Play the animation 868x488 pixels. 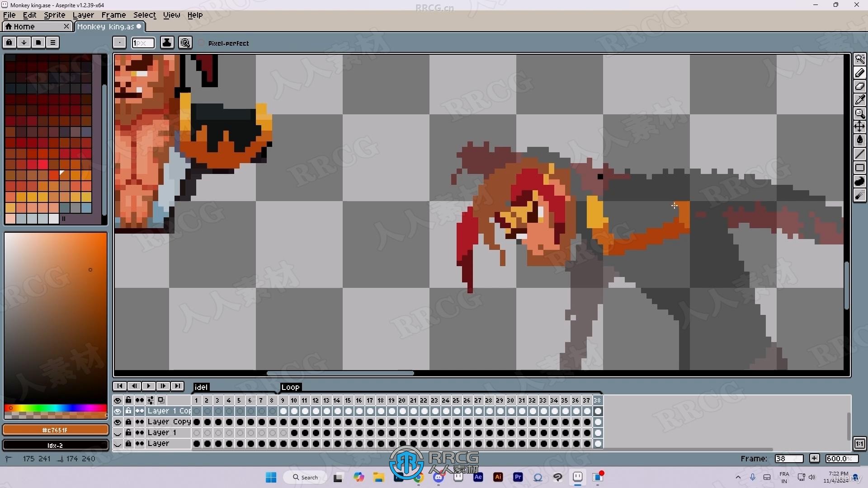click(x=148, y=386)
